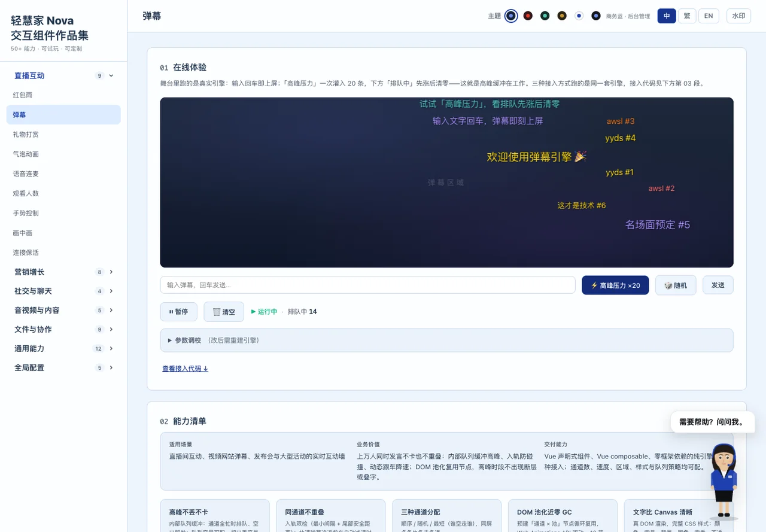Viewport: 766px width, 532px height.
Task: Switch language to 繁
Action: [687, 16]
